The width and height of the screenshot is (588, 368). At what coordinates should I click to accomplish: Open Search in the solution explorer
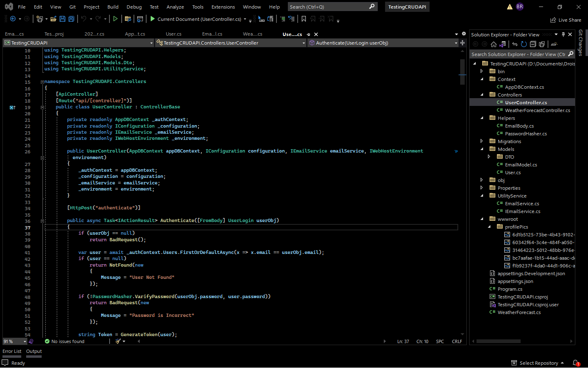[519, 54]
